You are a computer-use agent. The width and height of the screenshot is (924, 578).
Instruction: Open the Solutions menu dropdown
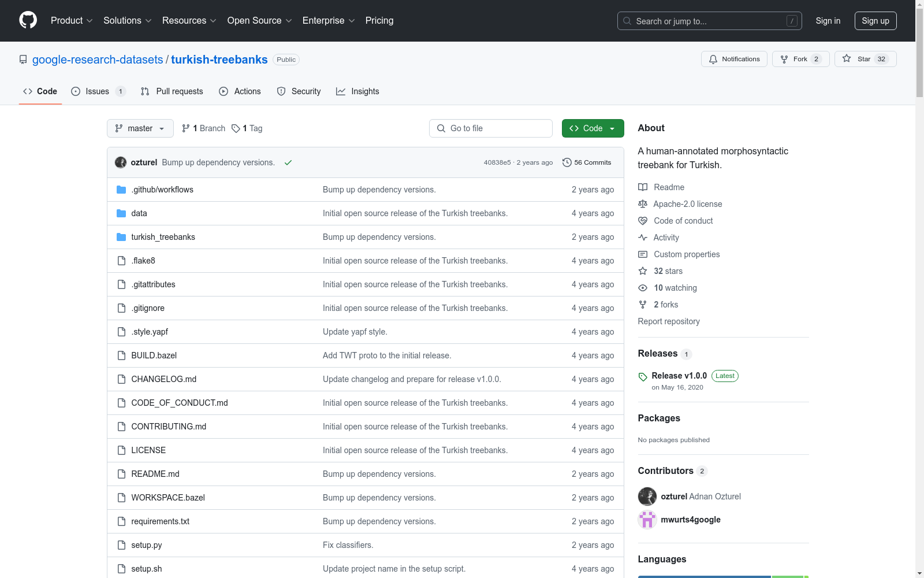coord(128,21)
